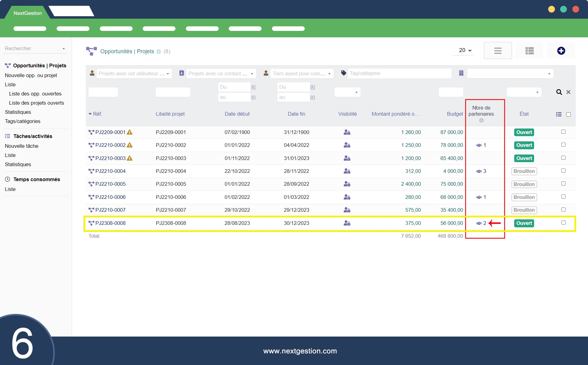Open the Rechercher dropdown in sidebar
The image size is (588, 365).
pos(35,48)
